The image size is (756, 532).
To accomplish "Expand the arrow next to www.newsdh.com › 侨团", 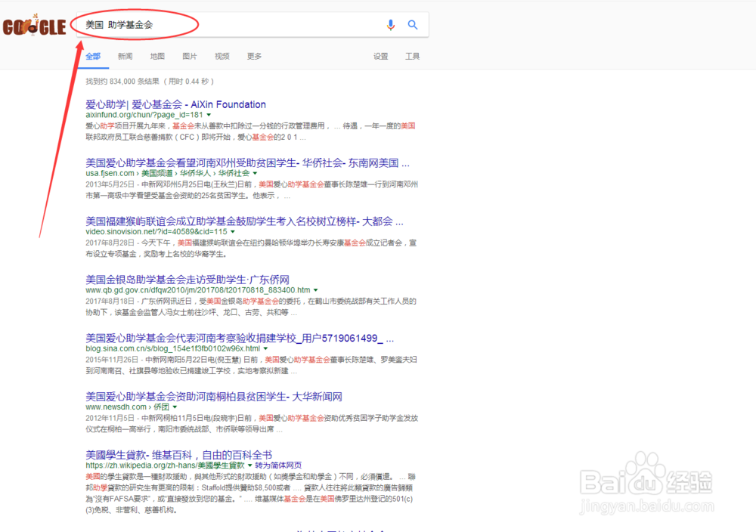I will [175, 407].
